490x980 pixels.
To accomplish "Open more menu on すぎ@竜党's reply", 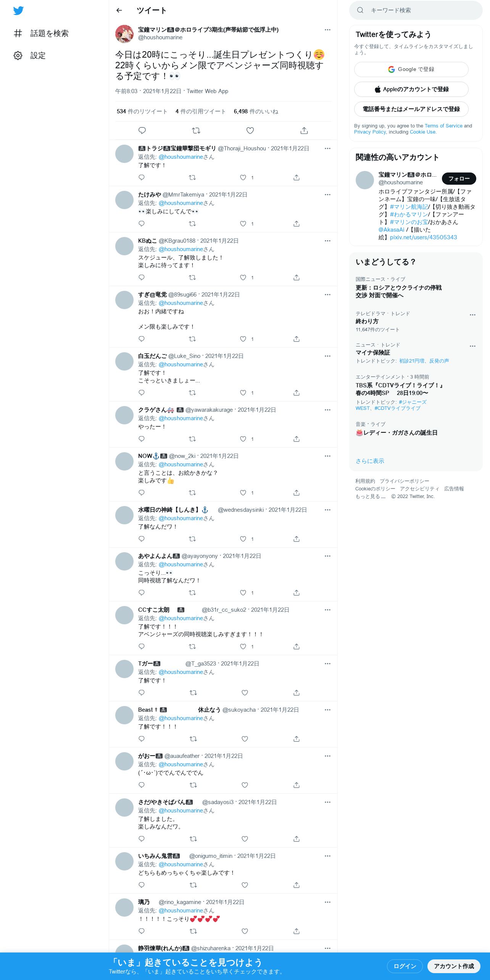I will 327,295.
